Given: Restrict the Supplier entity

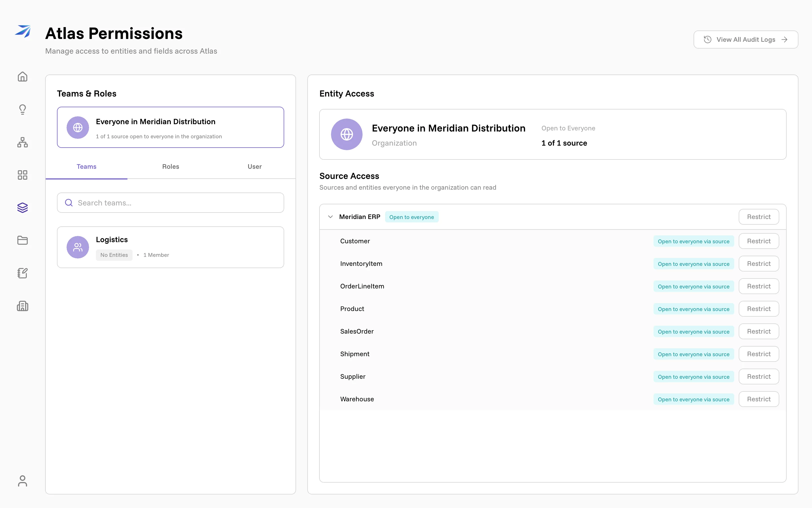Looking at the screenshot, I should coord(759,377).
